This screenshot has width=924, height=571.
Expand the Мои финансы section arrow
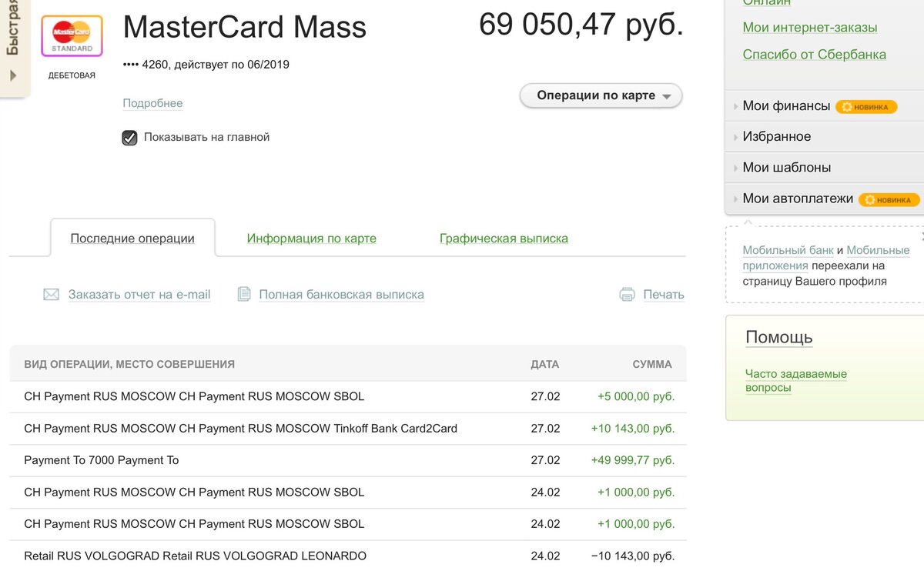tap(735, 106)
